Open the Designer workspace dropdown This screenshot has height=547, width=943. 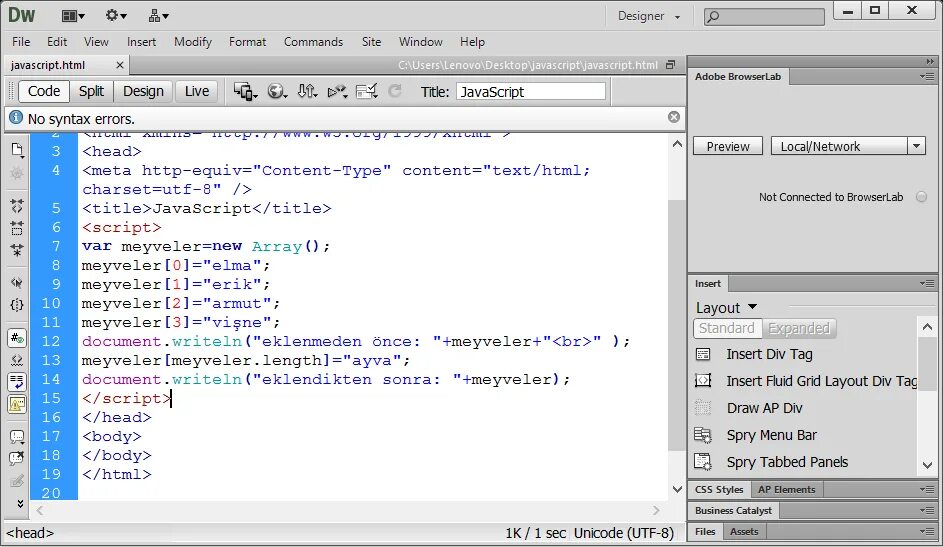648,16
